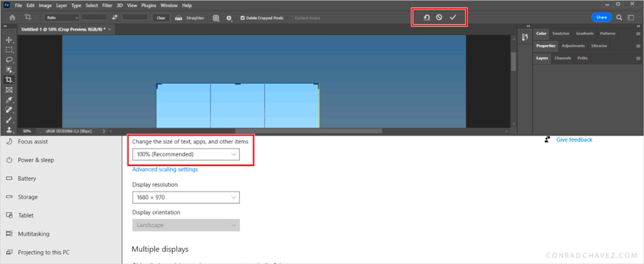Open the Plugins menu
644x264 pixels.
tap(148, 6)
